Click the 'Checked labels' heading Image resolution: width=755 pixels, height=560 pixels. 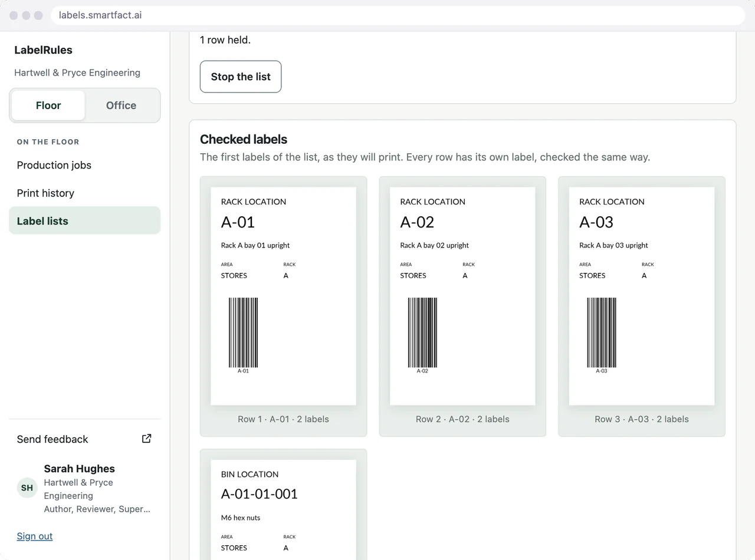(244, 139)
